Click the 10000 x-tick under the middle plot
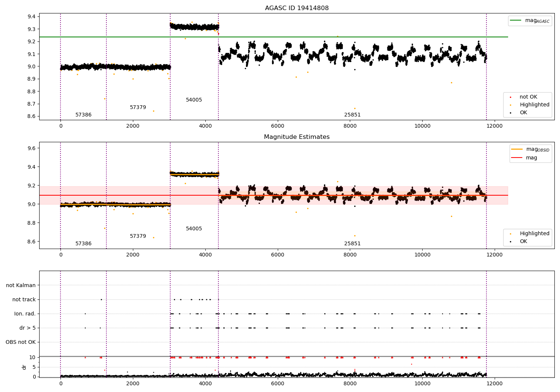Image resolution: width=560 pixels, height=392 pixels. [x=422, y=255]
